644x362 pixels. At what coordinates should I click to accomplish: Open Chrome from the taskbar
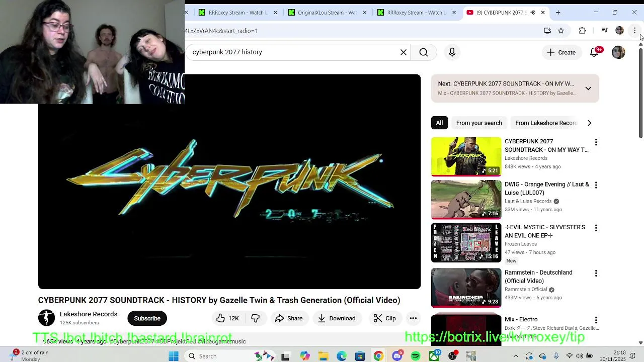pos(378,356)
